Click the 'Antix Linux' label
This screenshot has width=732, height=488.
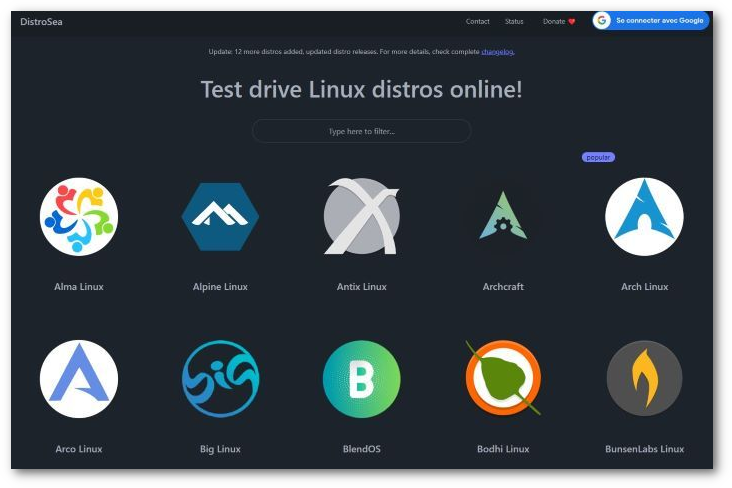pyautogui.click(x=362, y=287)
